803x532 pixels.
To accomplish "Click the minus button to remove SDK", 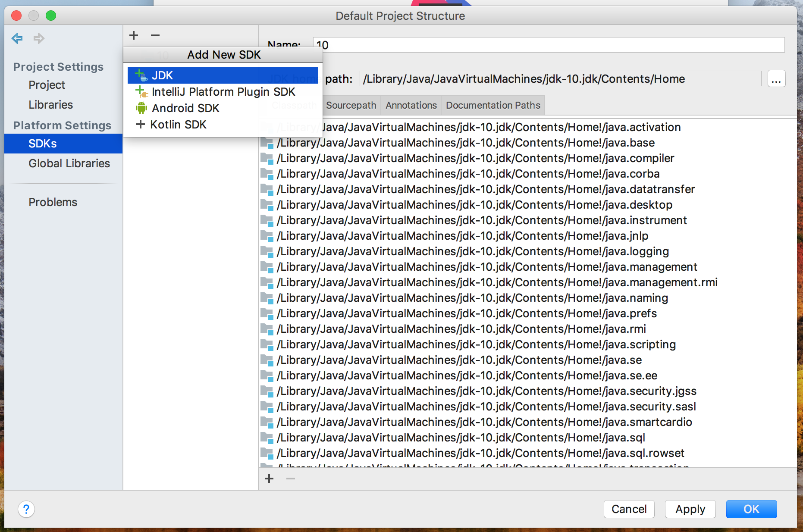I will click(155, 35).
